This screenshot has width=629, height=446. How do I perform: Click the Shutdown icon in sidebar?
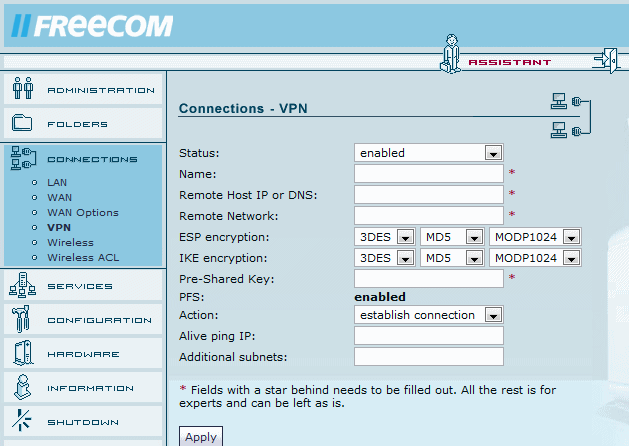tap(23, 422)
